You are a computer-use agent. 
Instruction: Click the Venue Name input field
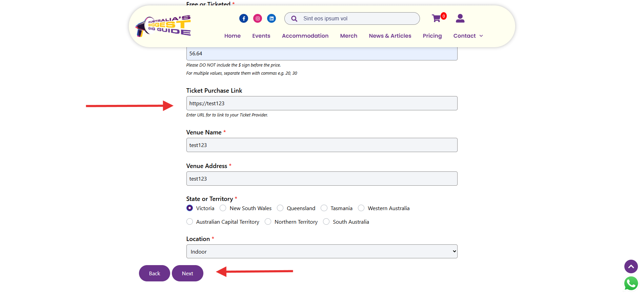tap(322, 145)
